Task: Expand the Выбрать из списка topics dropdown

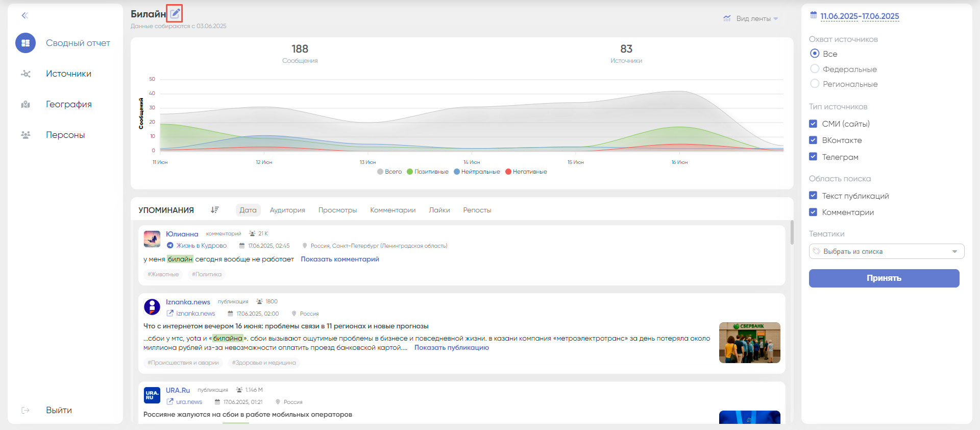Action: pos(886,251)
